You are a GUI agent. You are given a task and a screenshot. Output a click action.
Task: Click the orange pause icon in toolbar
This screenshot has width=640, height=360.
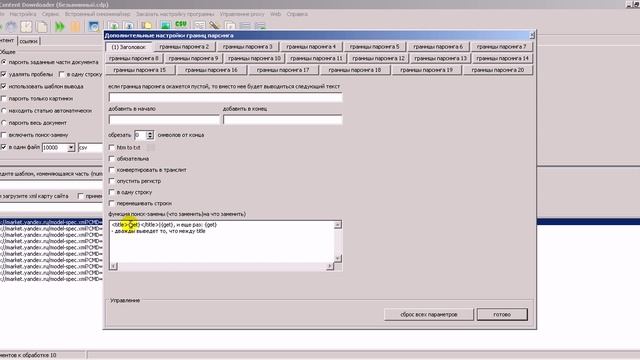(x=76, y=27)
